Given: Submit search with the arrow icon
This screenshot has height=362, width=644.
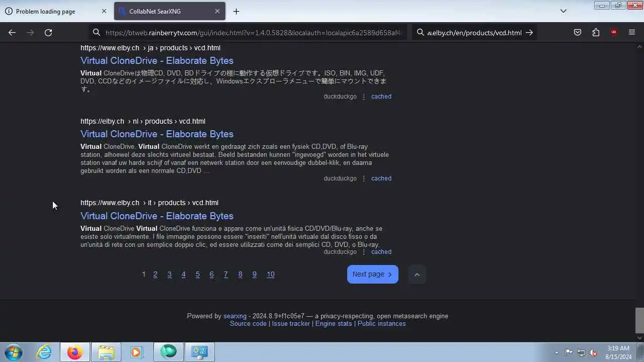Looking at the screenshot, I should (x=529, y=33).
